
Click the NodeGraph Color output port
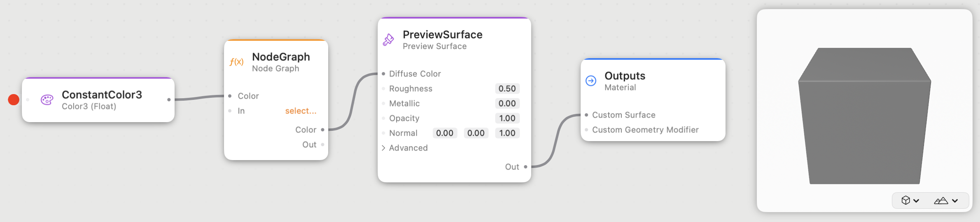tap(322, 130)
